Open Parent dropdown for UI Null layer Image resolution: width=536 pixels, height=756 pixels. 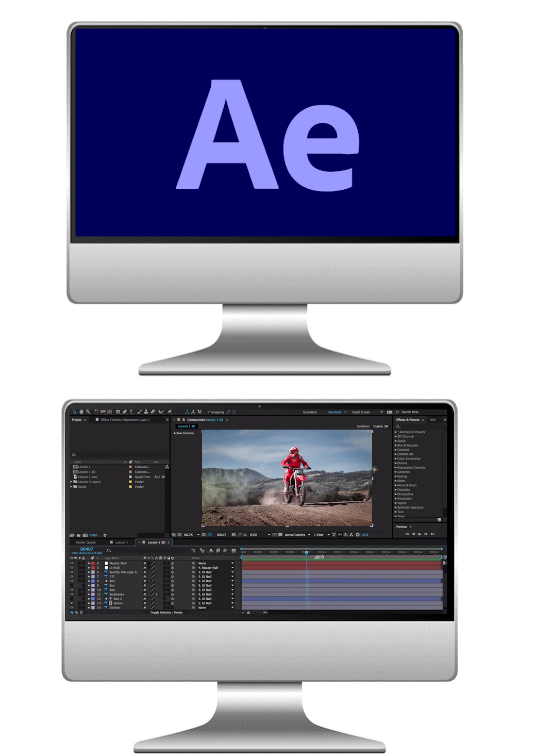[x=216, y=568]
